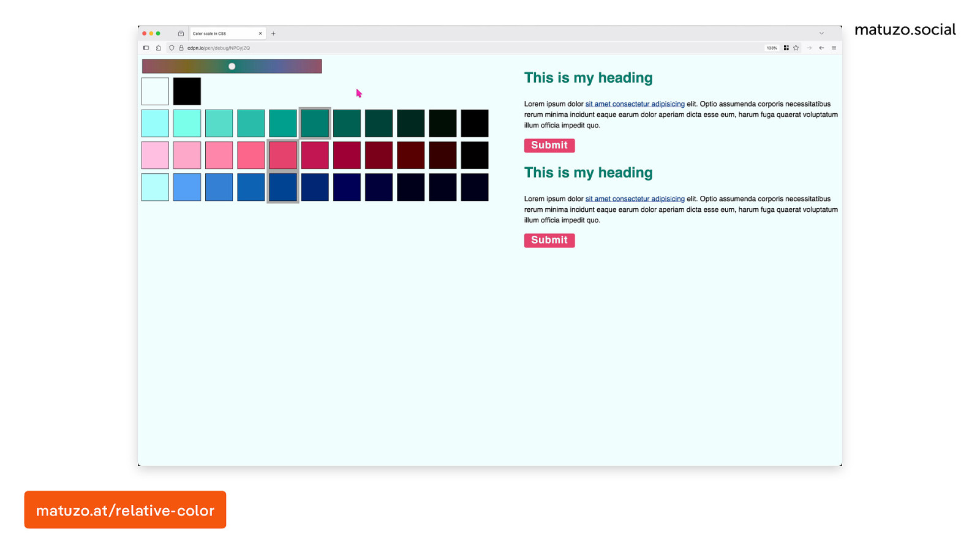Pick the first pale cyan swatch in blue row
This screenshot has width=980, height=551.
(155, 187)
